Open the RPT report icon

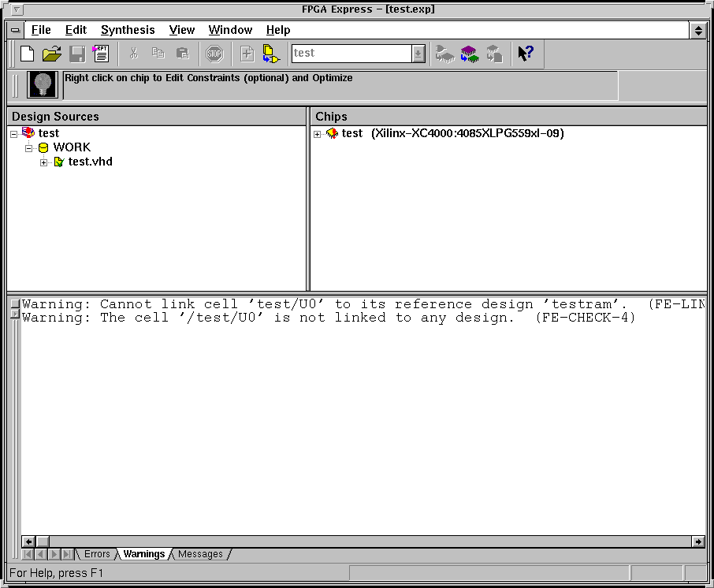tap(101, 54)
